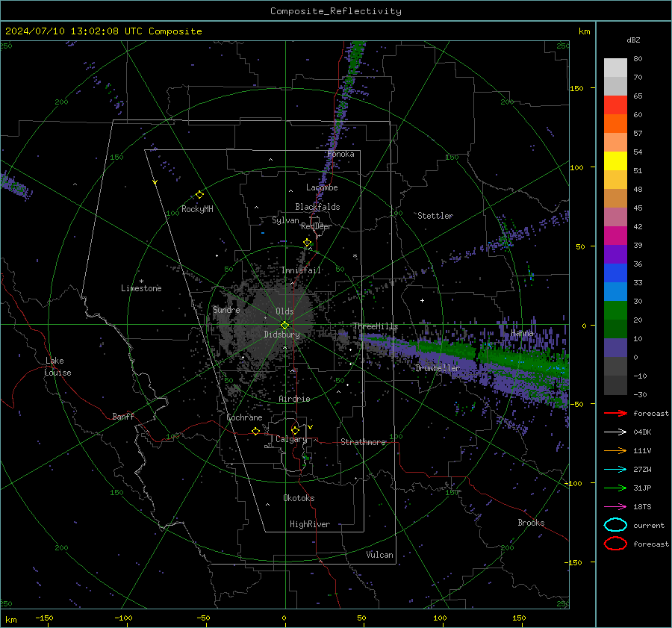Screen dimensions: 672x628
Task: Pick the yellow swatch between 54 and 51 dBZ
Action: point(615,161)
